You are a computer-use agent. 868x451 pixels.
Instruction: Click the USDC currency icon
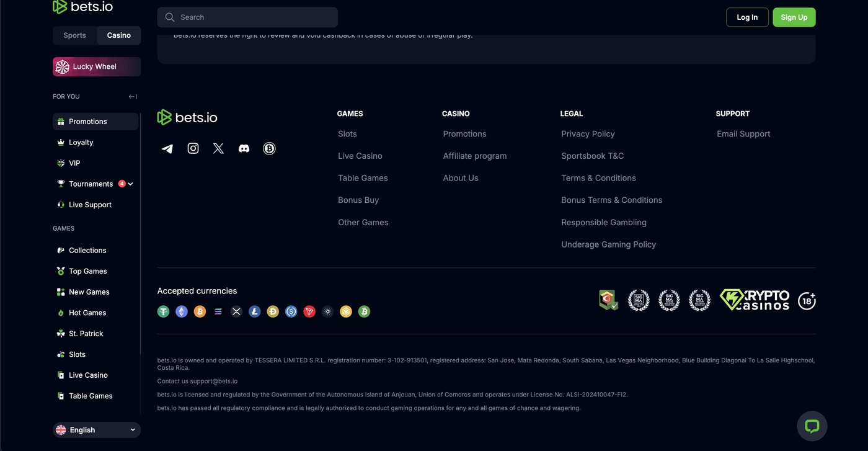pos(291,311)
